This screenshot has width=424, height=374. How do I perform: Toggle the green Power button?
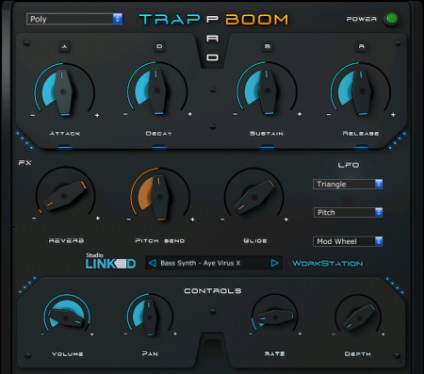(391, 19)
